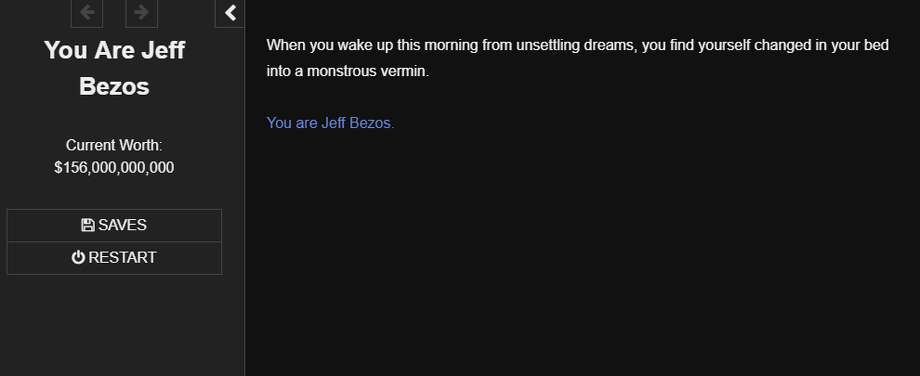Follow the "You are Jeff Bezos." link
The image size is (920, 376).
330,123
